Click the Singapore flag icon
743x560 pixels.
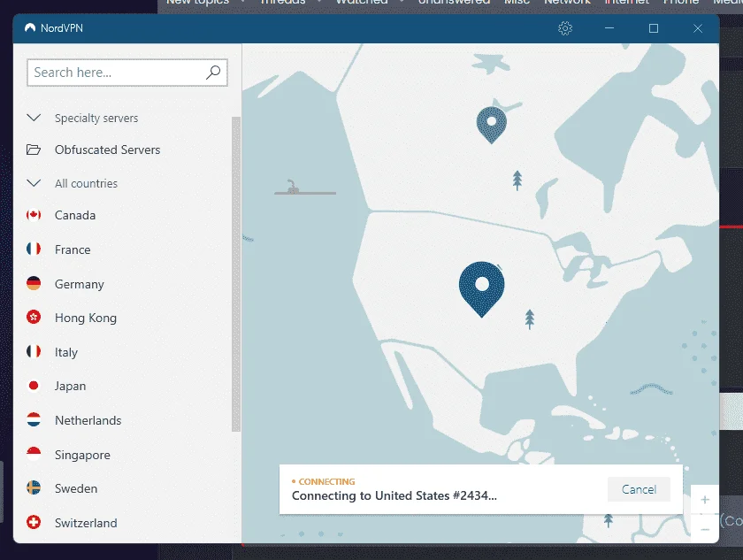point(34,454)
